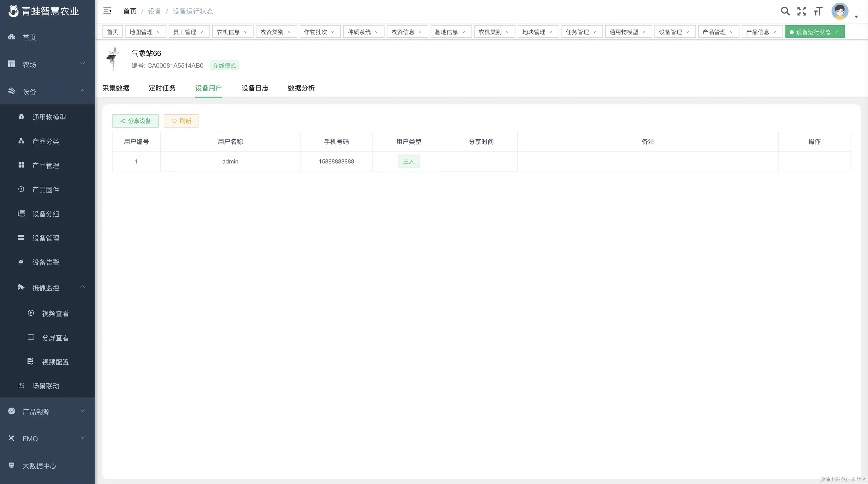Viewport: 868px width, 484px height.
Task: Click the 产品固件 firmware icon
Action: [x=21, y=189]
